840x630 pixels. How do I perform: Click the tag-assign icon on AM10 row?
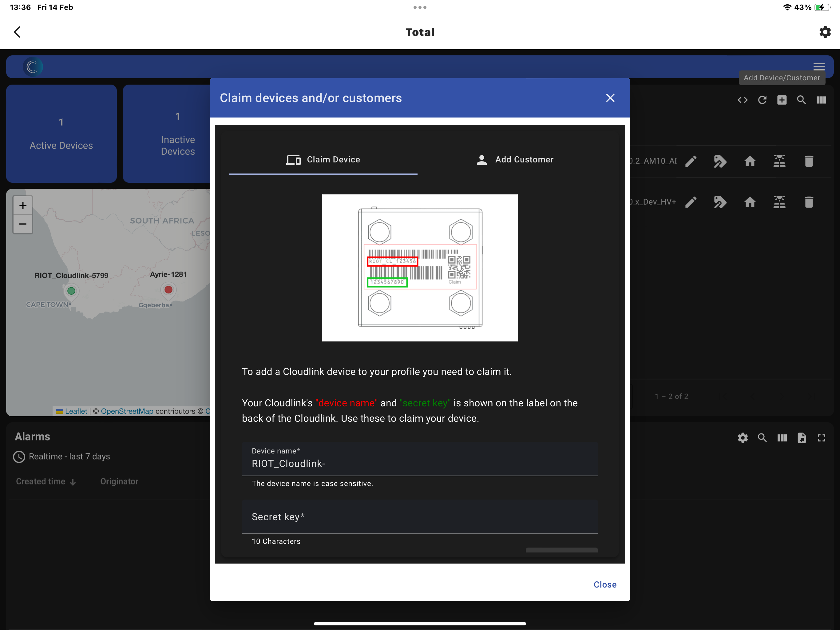720,161
